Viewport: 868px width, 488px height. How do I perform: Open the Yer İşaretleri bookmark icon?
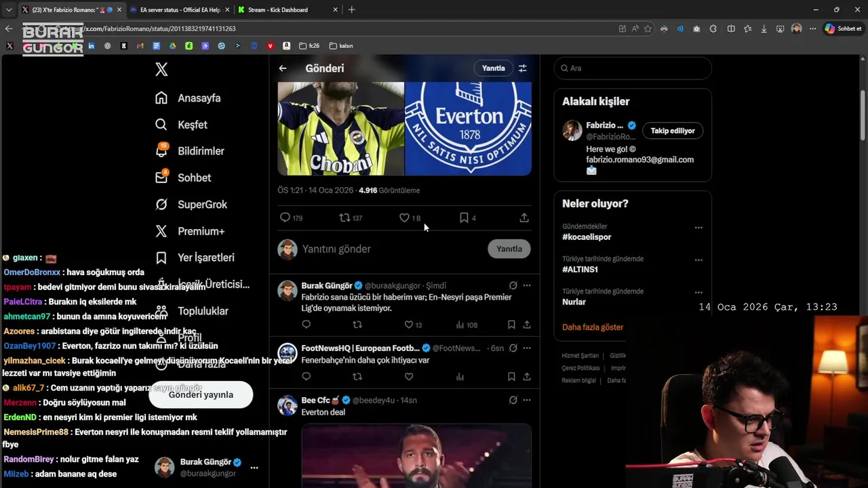(161, 258)
